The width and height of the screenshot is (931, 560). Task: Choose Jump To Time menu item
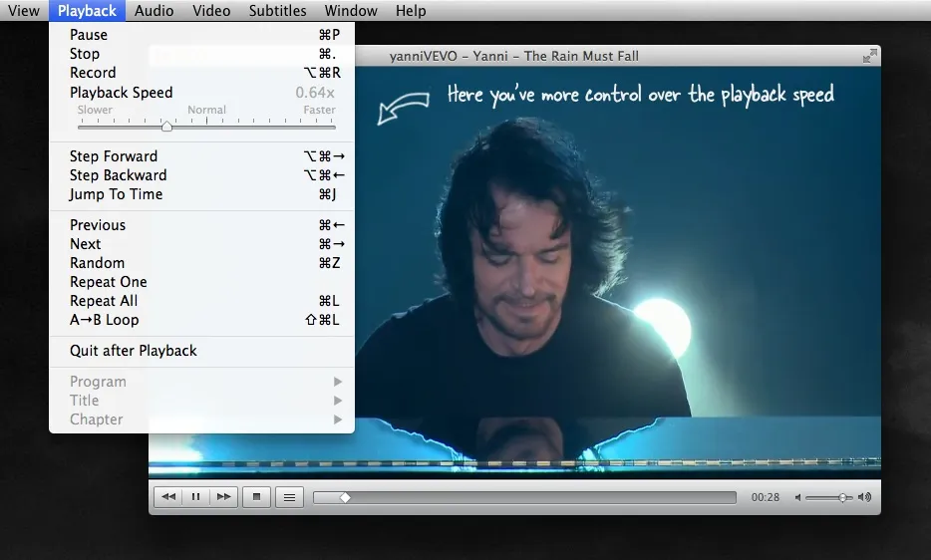(202, 194)
